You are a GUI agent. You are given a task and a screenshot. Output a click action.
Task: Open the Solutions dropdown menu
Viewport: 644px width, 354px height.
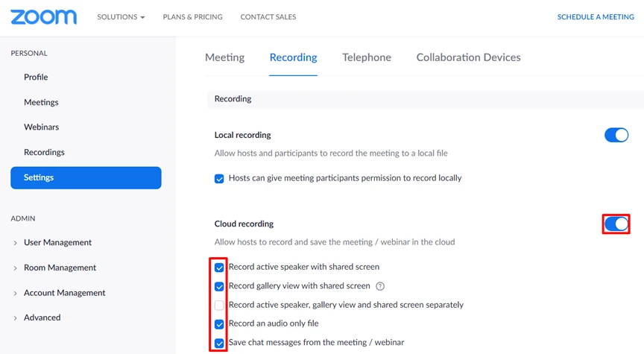pos(121,17)
